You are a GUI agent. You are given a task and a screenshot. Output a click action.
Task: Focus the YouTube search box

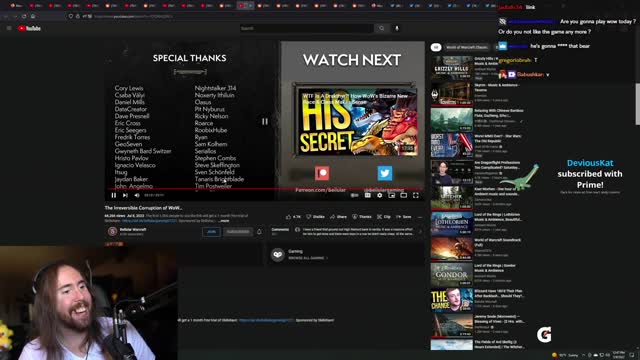coord(306,28)
